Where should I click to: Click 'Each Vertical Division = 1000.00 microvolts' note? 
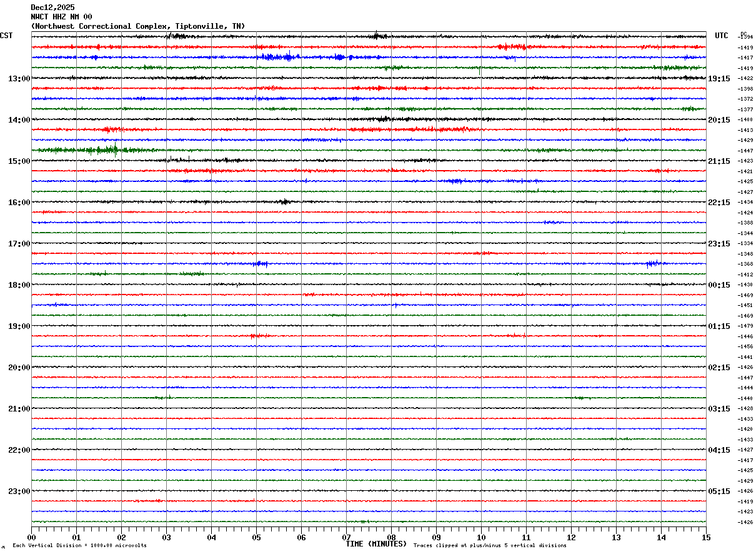click(x=79, y=545)
